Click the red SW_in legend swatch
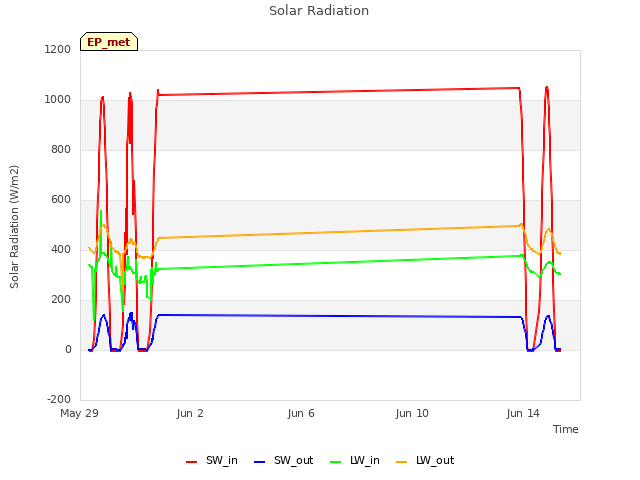The width and height of the screenshot is (640, 480). pos(191,462)
